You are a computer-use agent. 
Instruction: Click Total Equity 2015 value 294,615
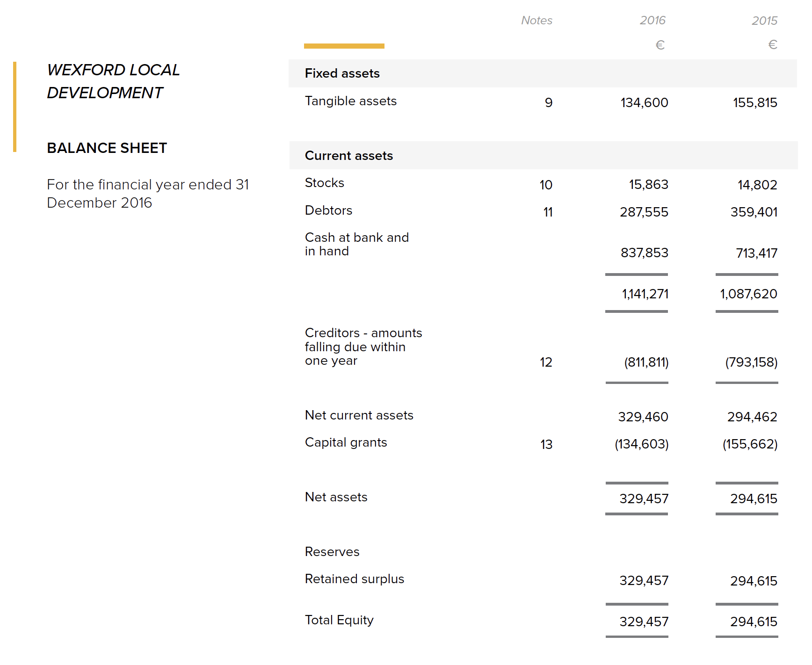pos(754,622)
